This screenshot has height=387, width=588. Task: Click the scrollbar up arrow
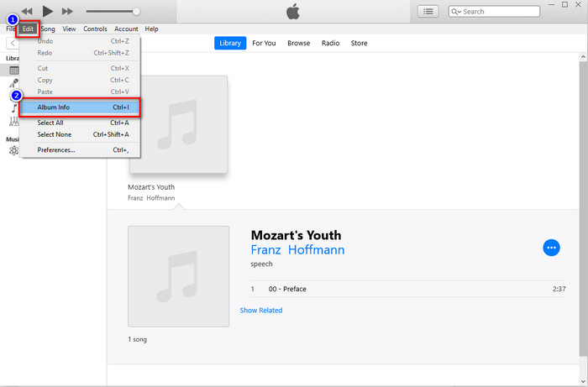tap(583, 57)
